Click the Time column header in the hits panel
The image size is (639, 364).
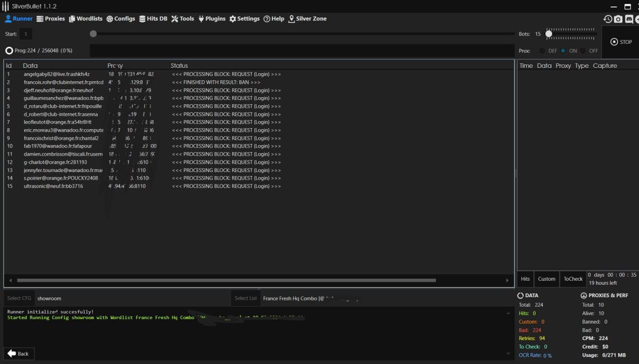526,65
